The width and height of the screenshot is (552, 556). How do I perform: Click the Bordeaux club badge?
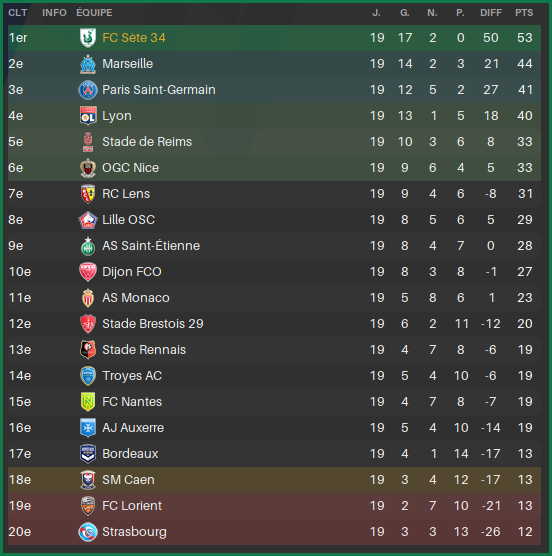[88, 454]
